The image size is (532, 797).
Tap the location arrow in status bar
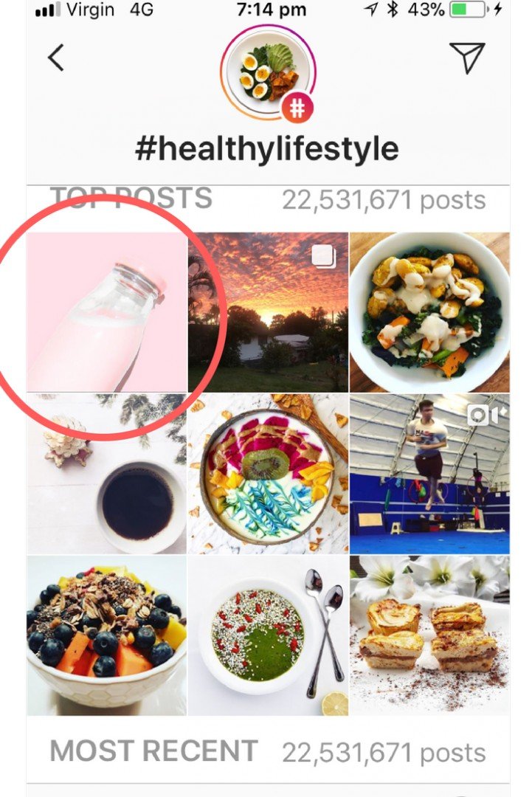371,9
